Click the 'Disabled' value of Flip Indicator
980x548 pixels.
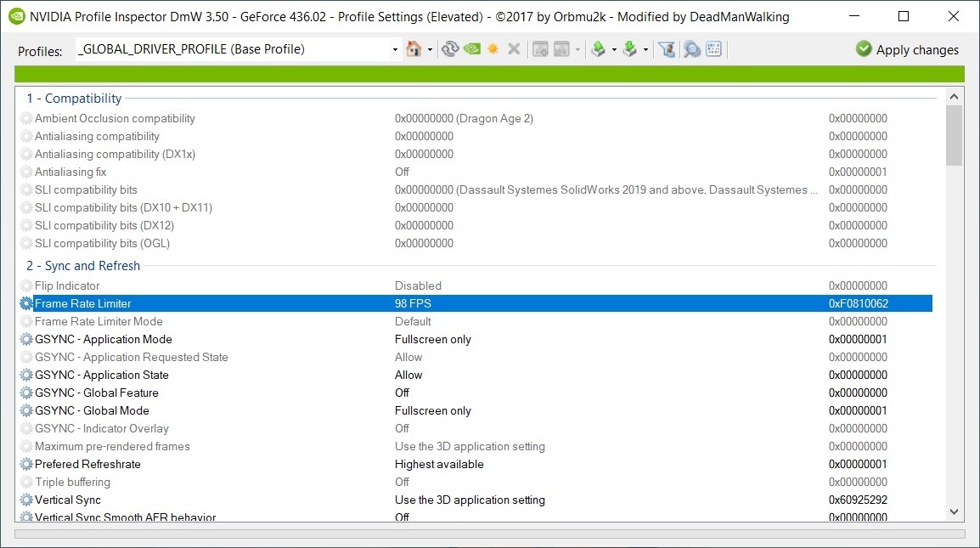418,285
